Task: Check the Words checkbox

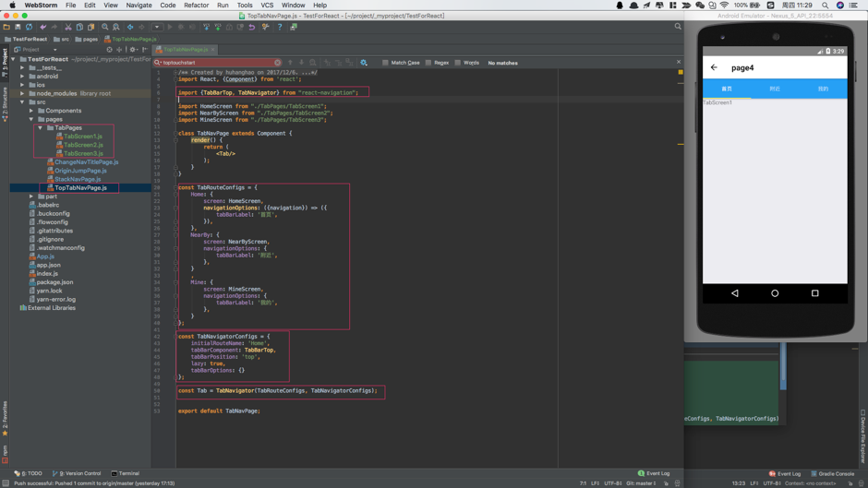Action: tap(458, 63)
